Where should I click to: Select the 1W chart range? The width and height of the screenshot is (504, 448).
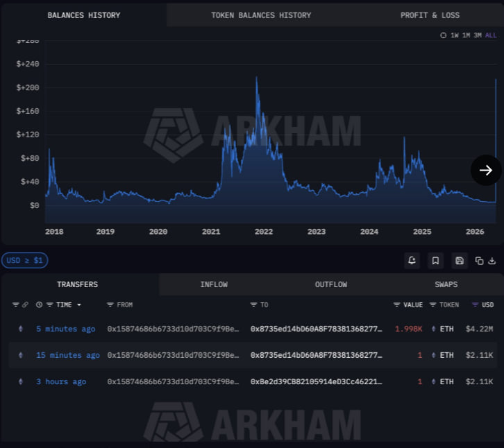tap(455, 35)
